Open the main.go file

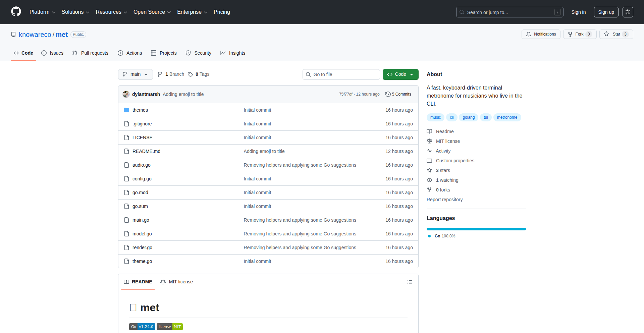pyautogui.click(x=141, y=220)
